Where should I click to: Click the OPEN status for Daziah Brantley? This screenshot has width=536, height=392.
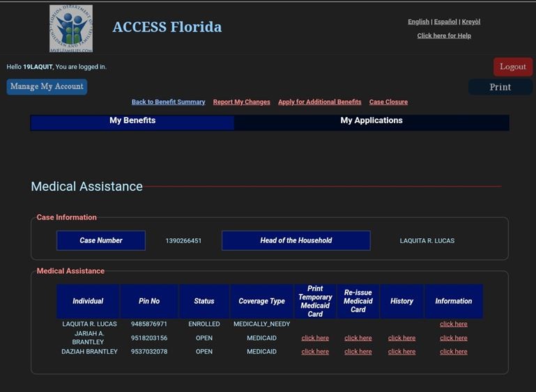coord(204,352)
